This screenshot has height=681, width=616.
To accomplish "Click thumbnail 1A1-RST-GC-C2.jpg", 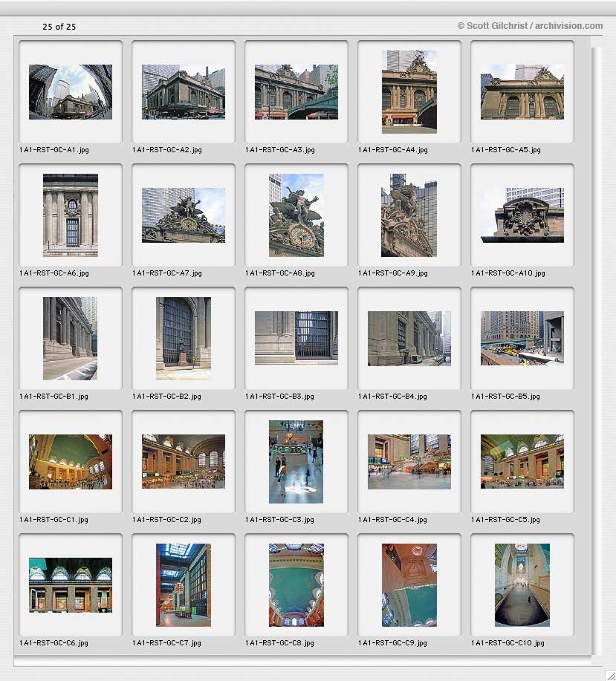I will [x=184, y=462].
